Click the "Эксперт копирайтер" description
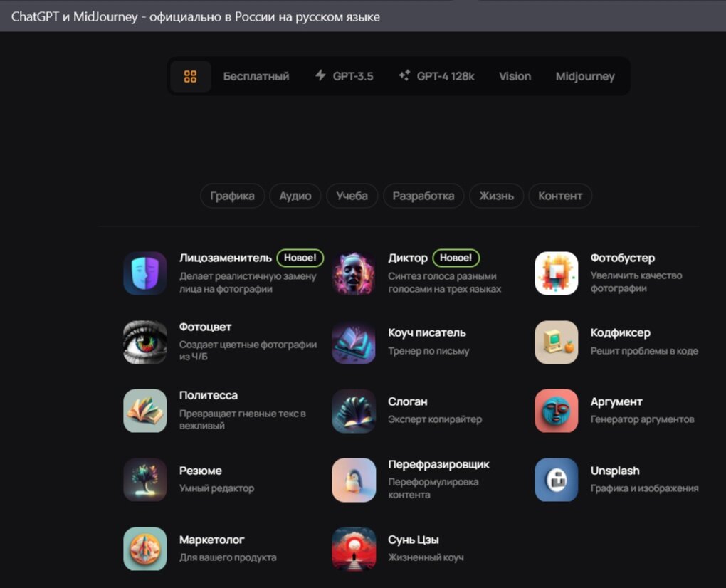 click(x=435, y=419)
